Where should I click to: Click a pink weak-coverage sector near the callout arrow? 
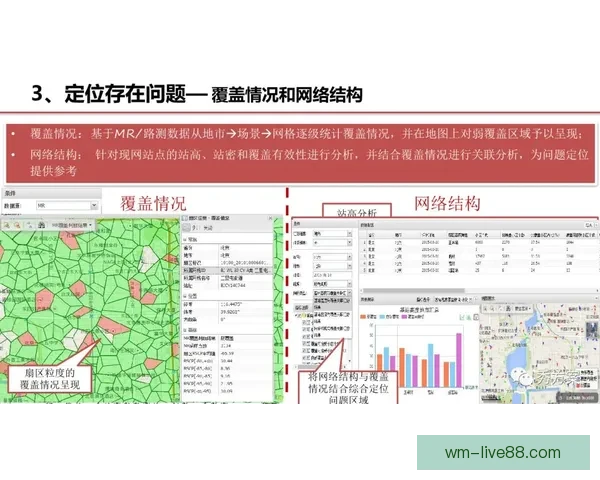pos(112,326)
